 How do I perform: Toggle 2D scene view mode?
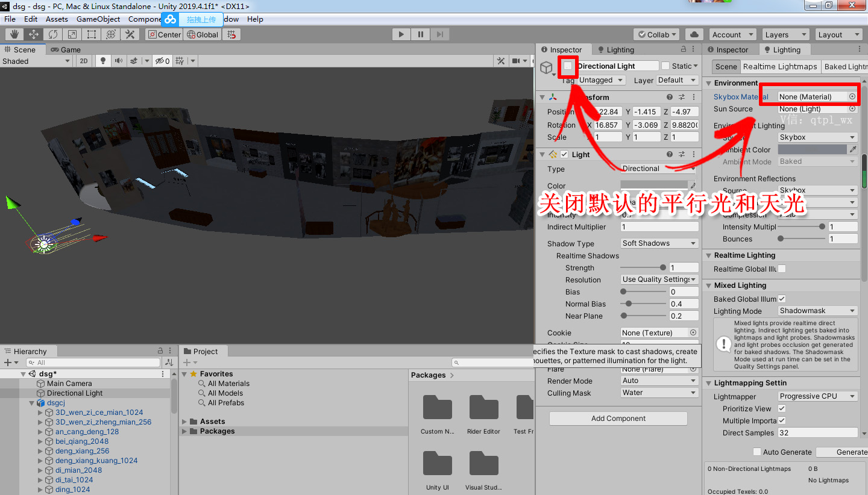click(84, 61)
